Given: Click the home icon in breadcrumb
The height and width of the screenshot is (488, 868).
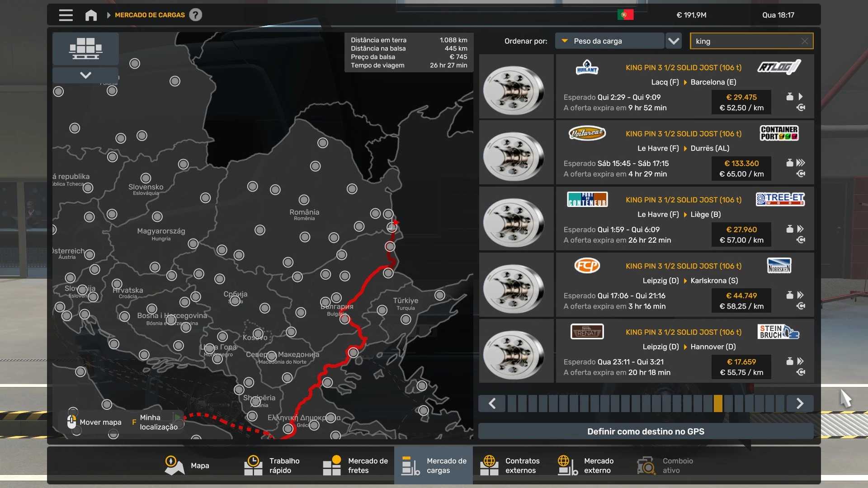Looking at the screenshot, I should 91,15.
